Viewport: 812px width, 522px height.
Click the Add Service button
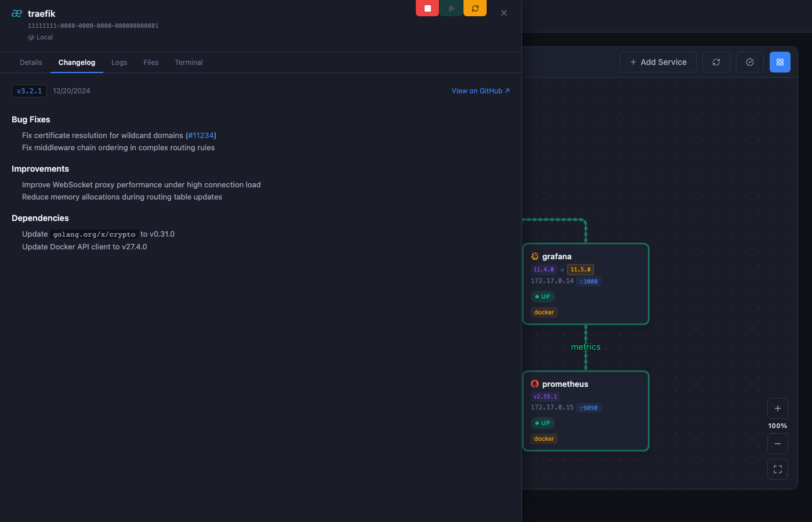(658, 62)
